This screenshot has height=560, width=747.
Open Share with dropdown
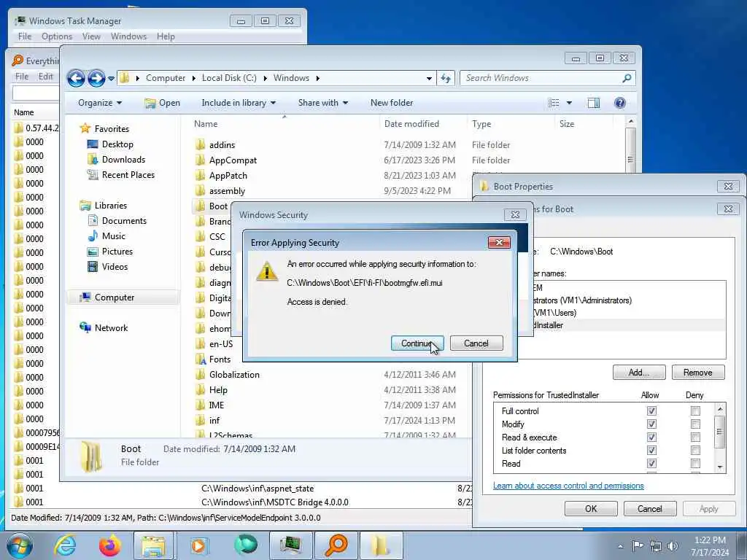click(x=323, y=103)
